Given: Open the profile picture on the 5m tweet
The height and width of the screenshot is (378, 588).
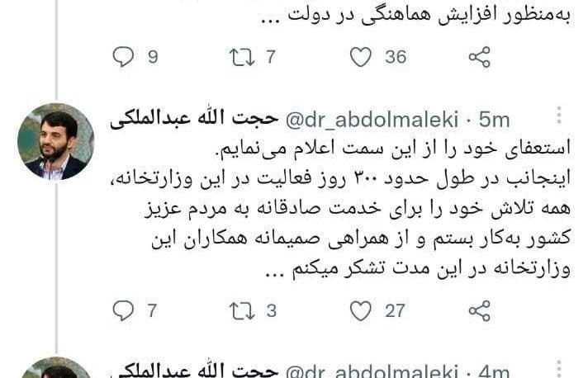Looking at the screenshot, I should click(x=56, y=142).
